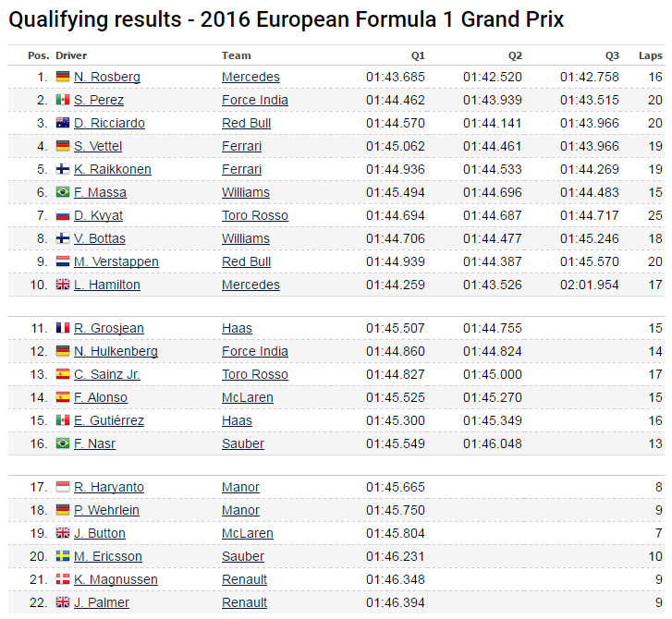Click the Swedish flag beside M. Ericsson
Image resolution: width=672 pixels, height=619 pixels.
pos(63,557)
